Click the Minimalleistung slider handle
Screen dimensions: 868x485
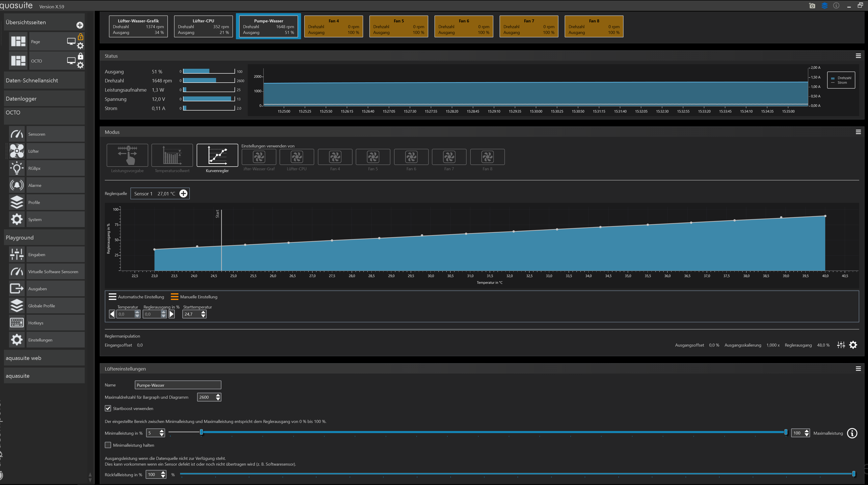(x=202, y=432)
